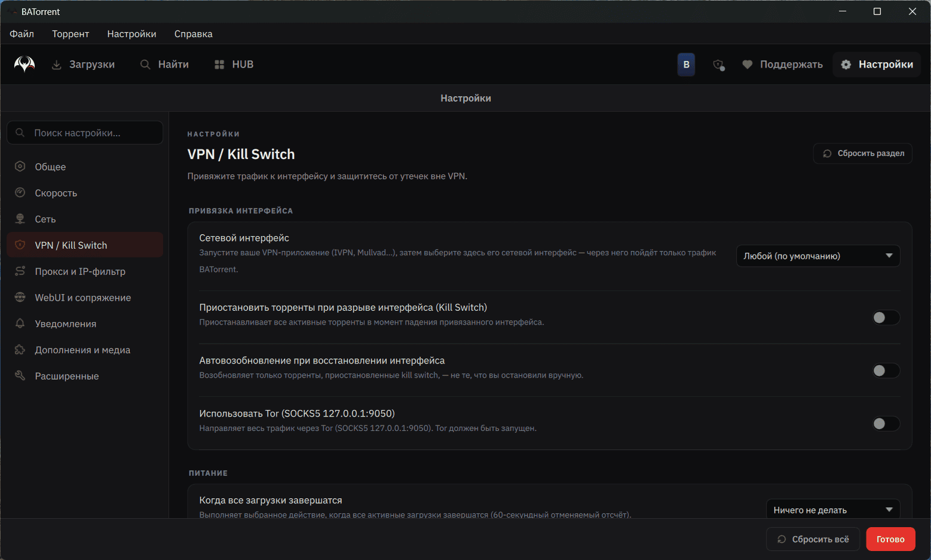The image size is (931, 560).
Task: Click the Скорость speedometer icon
Action: [x=20, y=192]
